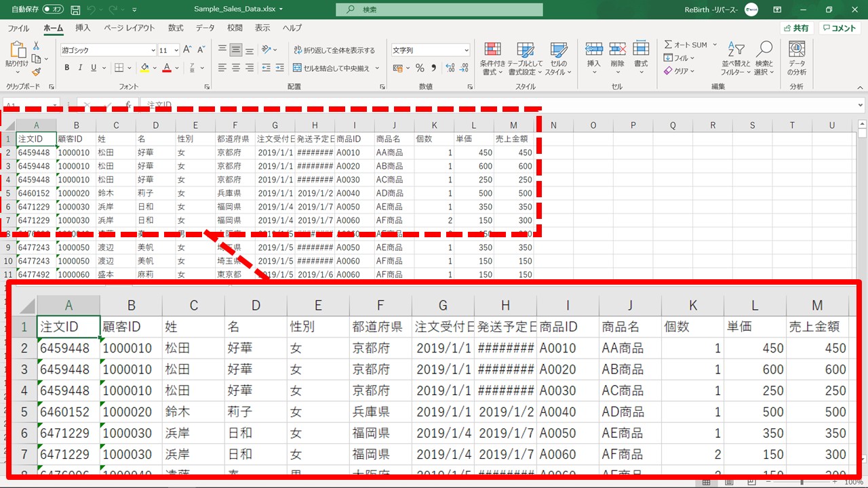The width and height of the screenshot is (868, 488).
Task: Click the コメント (Comments) button
Action: (x=840, y=28)
